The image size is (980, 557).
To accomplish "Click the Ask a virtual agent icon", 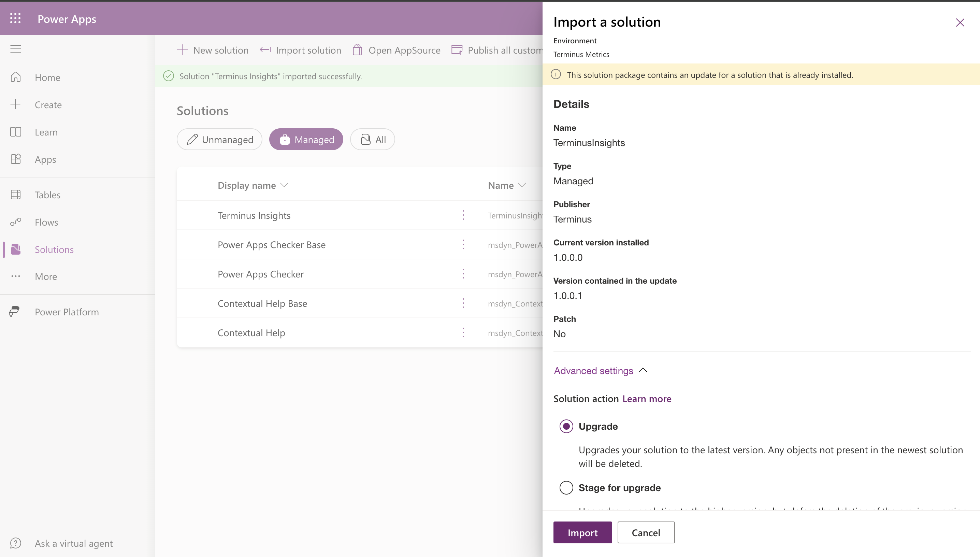I will tap(16, 543).
